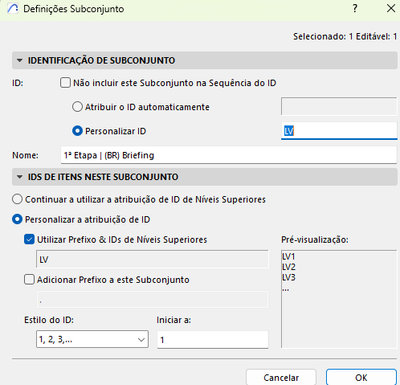Close the Definições Subconjunto dialog
The image size is (400, 385).
[391, 8]
